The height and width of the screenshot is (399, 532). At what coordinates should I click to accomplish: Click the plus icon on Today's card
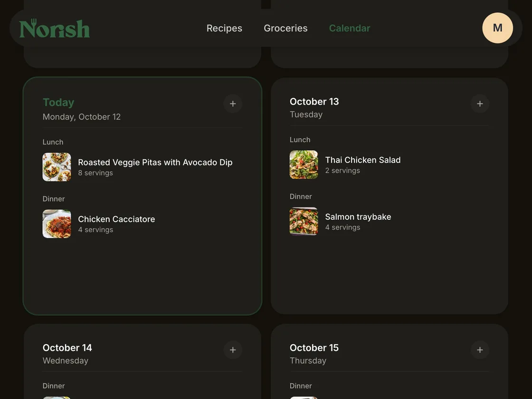[233, 104]
